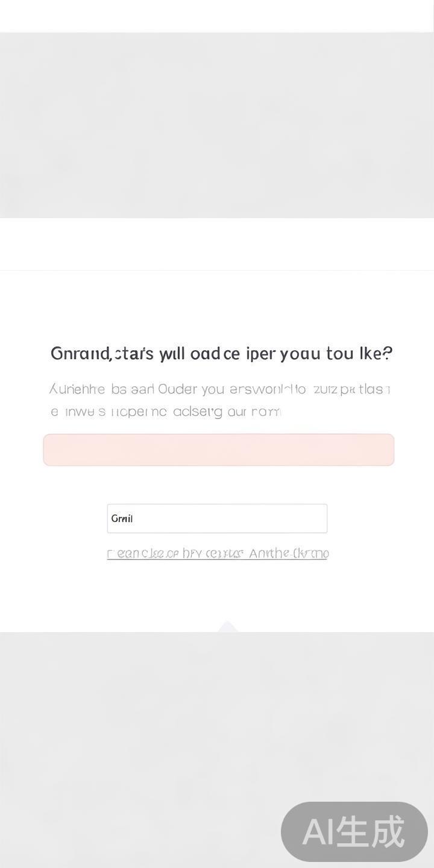Click the word "yoau" in the heading
Screen dimensions: 434x868
[x=300, y=353]
